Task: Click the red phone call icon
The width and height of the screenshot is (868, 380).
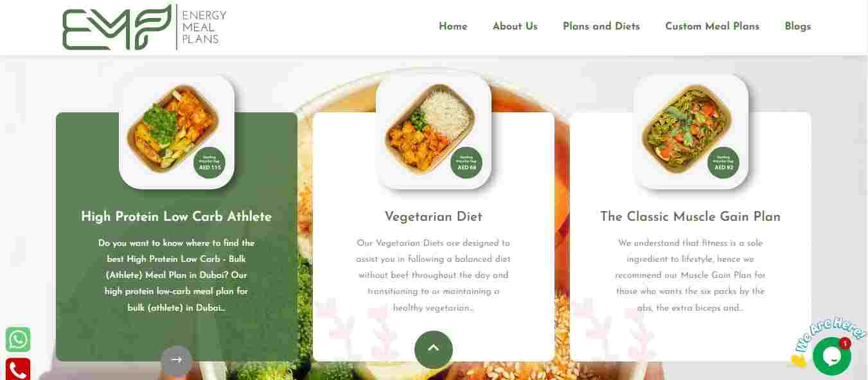Action: point(18,370)
